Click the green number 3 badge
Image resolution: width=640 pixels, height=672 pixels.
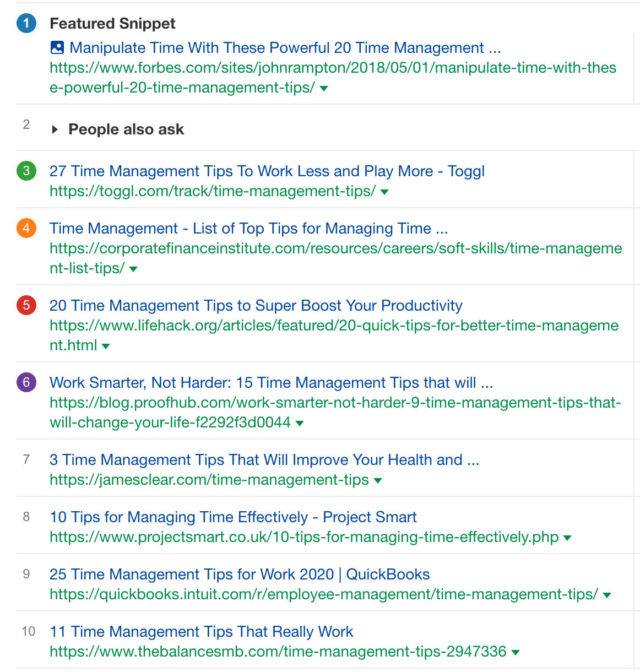(x=26, y=171)
